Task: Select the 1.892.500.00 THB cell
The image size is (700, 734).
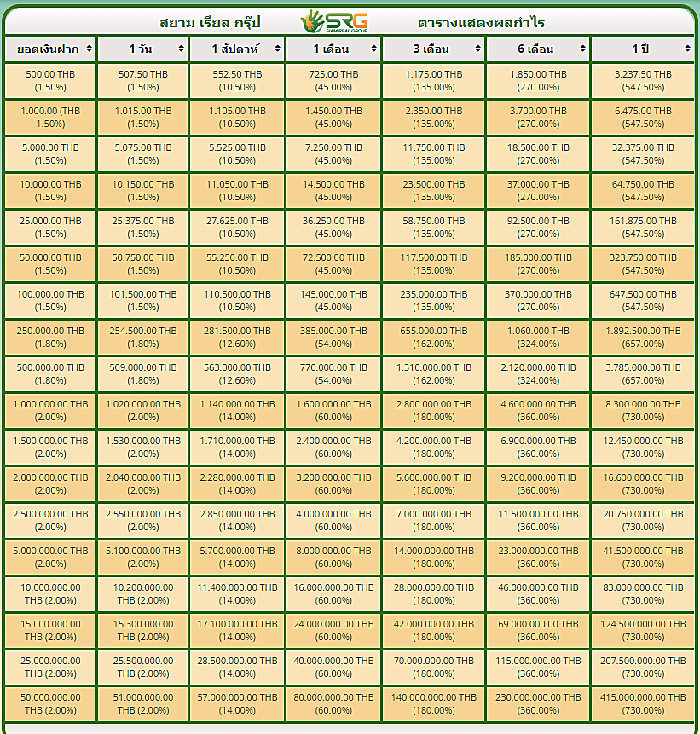Action: click(x=643, y=338)
